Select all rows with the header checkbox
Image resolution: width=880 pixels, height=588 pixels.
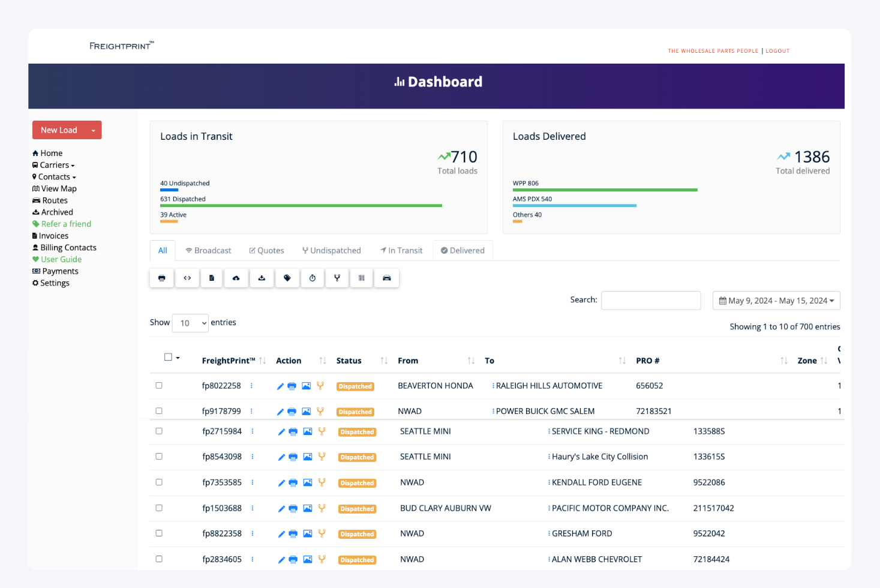pos(167,356)
